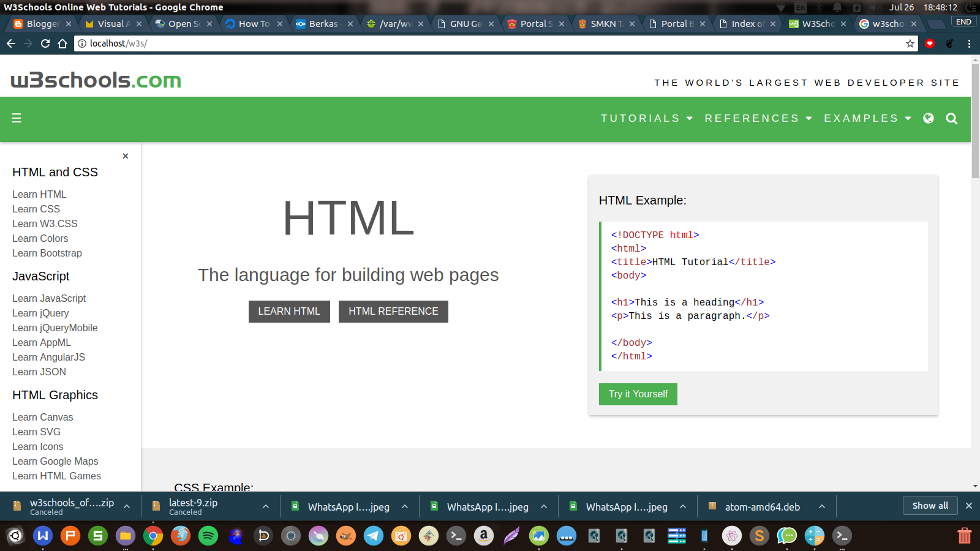The image size is (980, 551).
Task: Click the globe translate icon in navbar
Action: point(929,118)
